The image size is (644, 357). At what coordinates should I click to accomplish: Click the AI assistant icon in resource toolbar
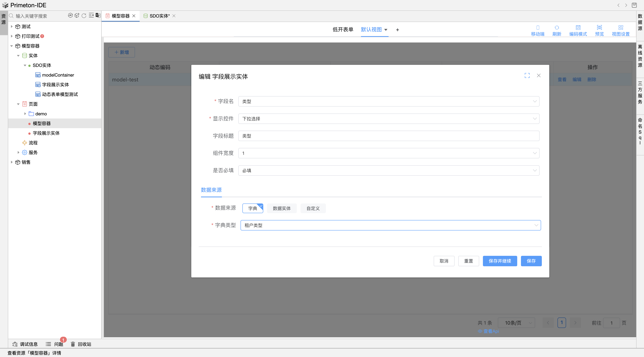click(70, 15)
